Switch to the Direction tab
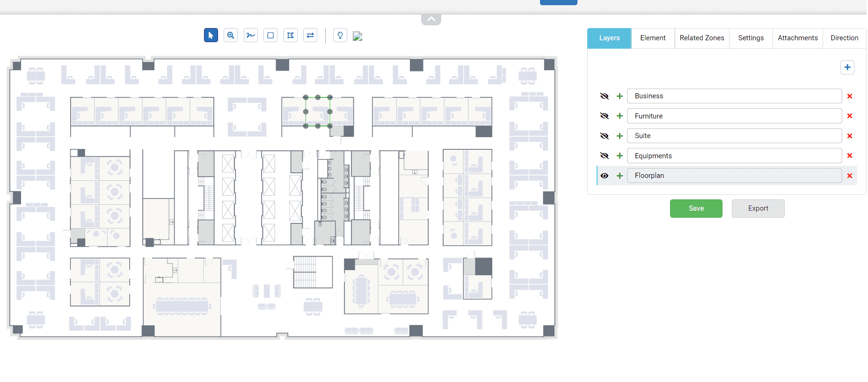868x382 pixels. (845, 38)
